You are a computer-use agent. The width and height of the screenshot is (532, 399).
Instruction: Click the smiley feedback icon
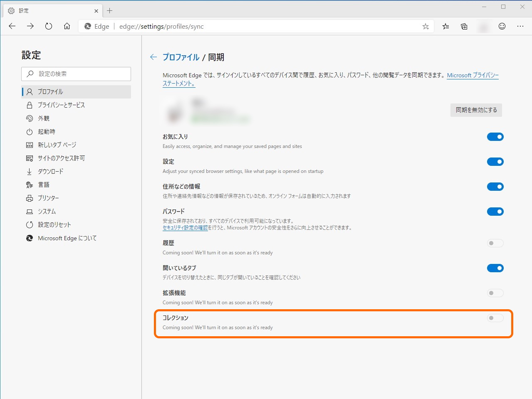502,26
